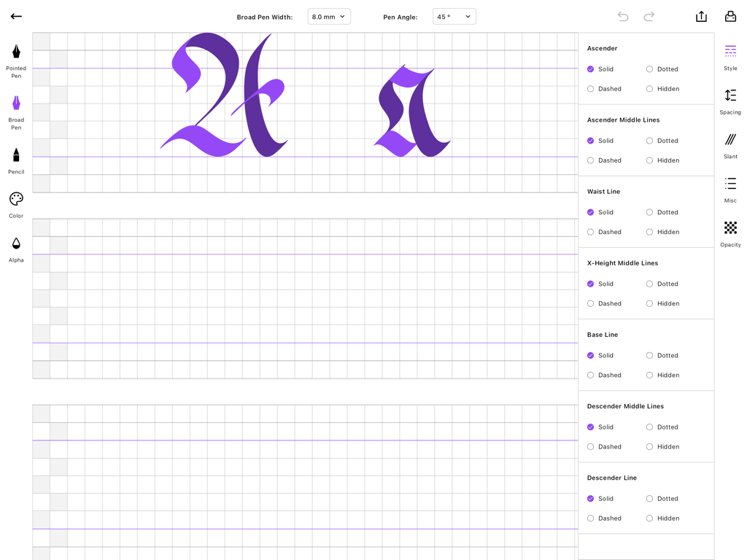
Task: Click the back arrow to exit
Action: (x=15, y=16)
